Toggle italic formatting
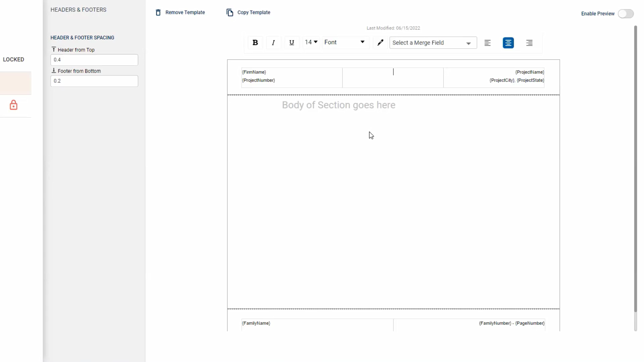The width and height of the screenshot is (644, 362). pyautogui.click(x=273, y=43)
